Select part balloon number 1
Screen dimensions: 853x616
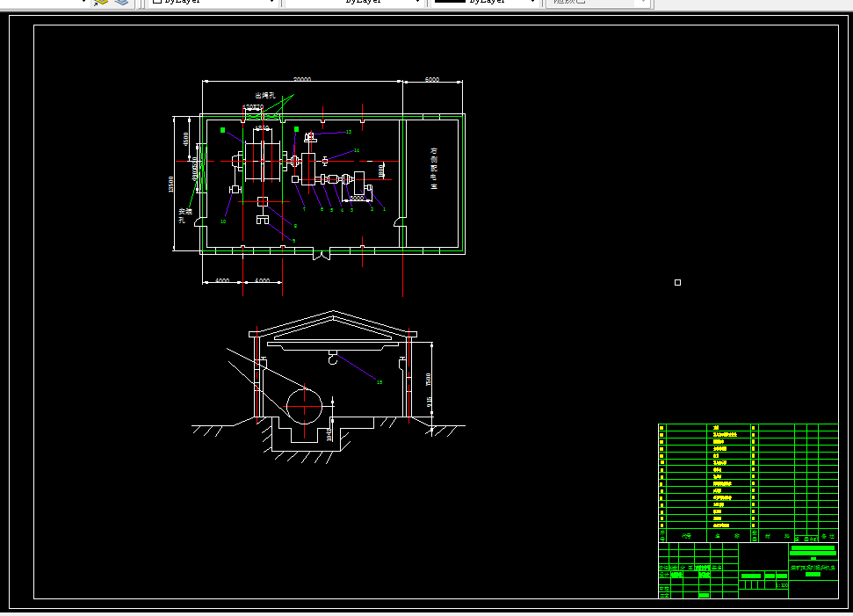[x=384, y=209]
